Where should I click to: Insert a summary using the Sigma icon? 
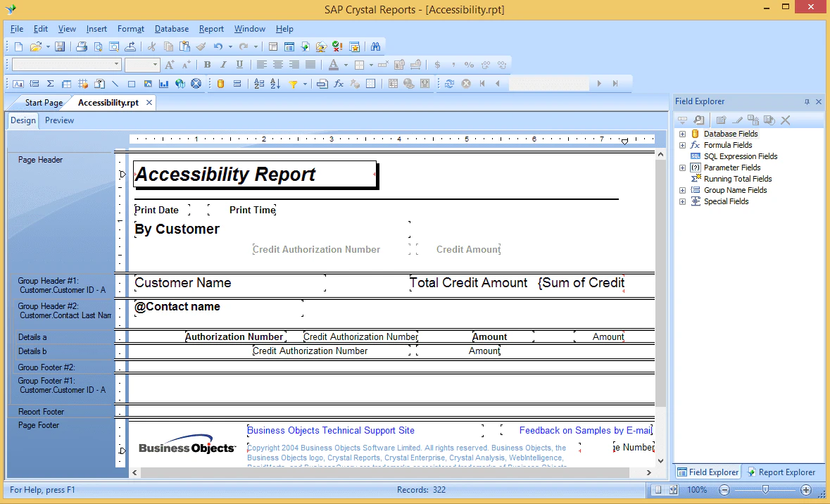point(50,84)
